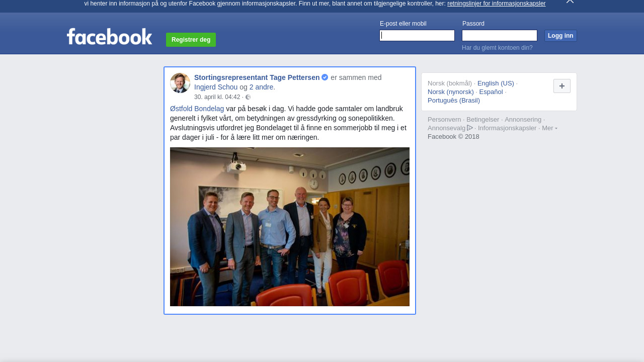The image size is (644, 362).
Task: Expand the Mer footer dropdown
Action: pos(549,128)
